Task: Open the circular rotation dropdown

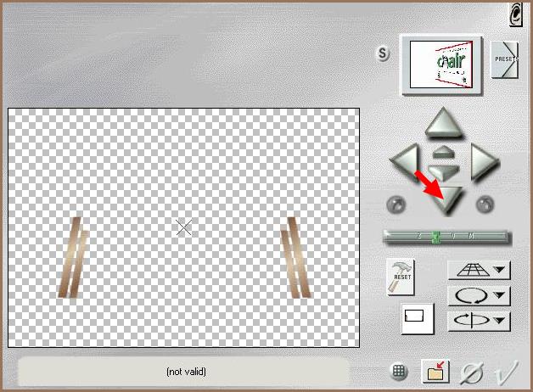Action: click(x=479, y=296)
